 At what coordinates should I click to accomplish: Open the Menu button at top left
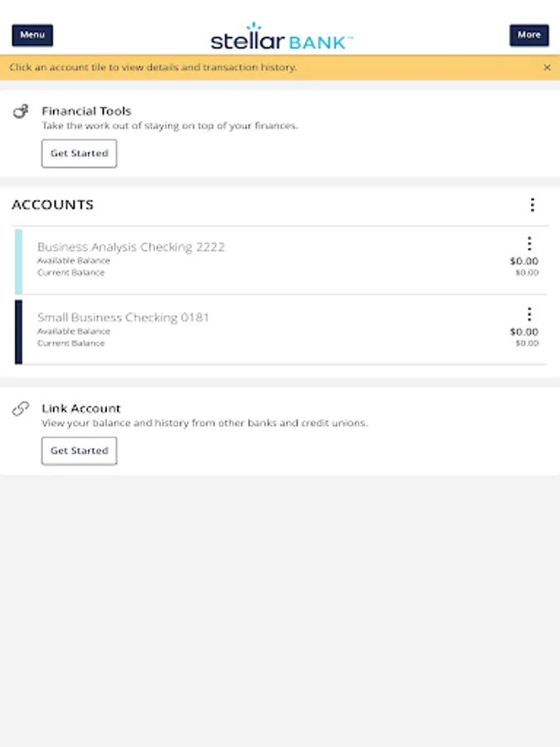click(32, 35)
